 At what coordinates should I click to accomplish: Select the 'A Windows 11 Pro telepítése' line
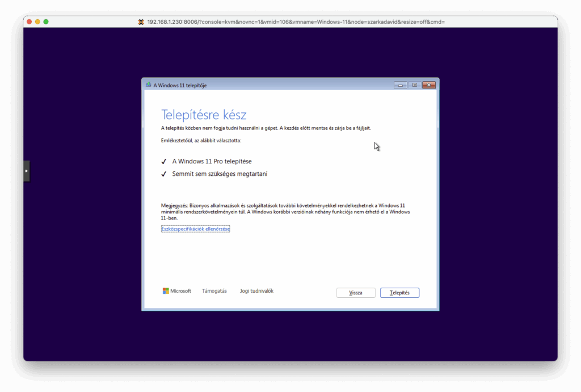(x=212, y=161)
